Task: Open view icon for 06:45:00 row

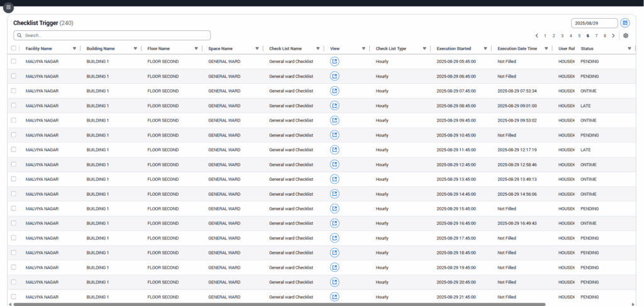Action: click(x=335, y=77)
